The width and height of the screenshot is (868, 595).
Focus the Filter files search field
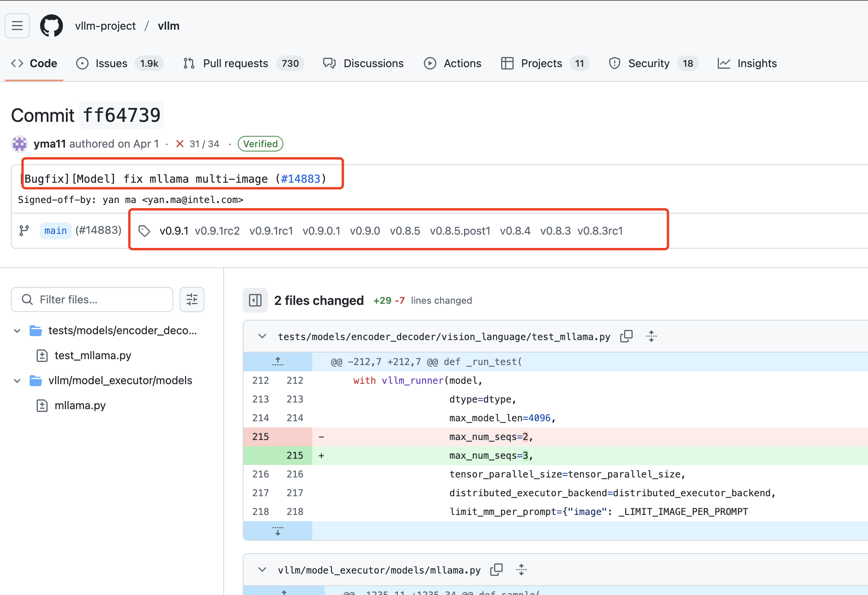[92, 299]
